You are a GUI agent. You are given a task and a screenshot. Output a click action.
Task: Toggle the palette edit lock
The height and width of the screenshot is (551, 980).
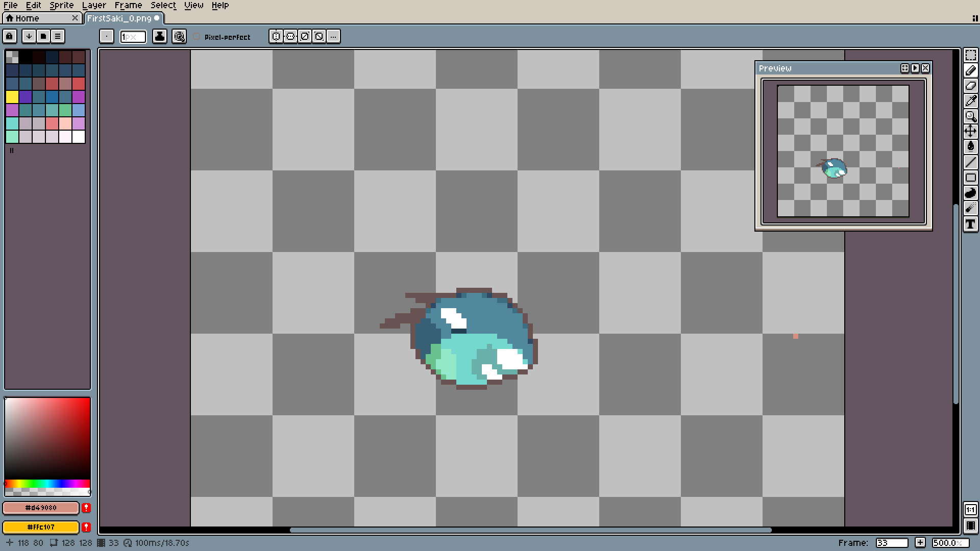(x=10, y=36)
